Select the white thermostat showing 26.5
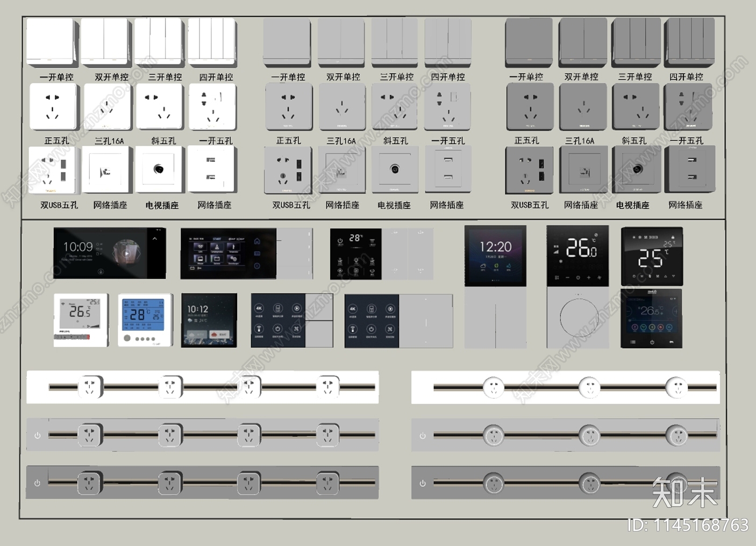This screenshot has width=756, height=546. [81, 320]
